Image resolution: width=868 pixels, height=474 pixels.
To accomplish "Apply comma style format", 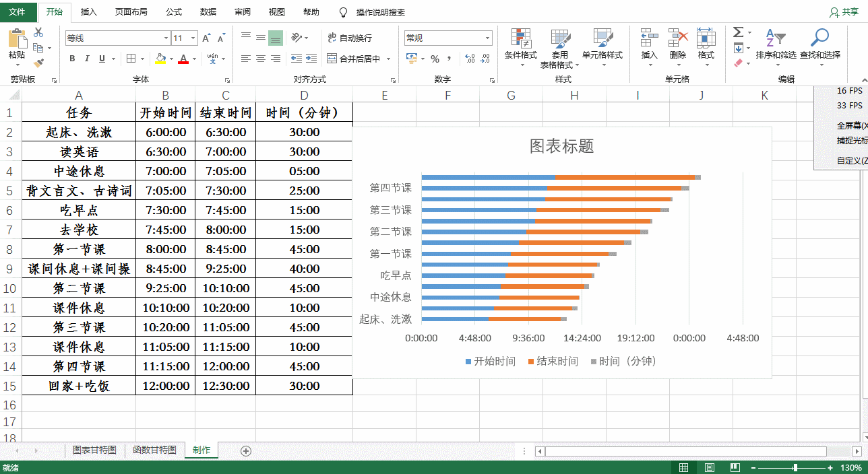I will (x=449, y=59).
